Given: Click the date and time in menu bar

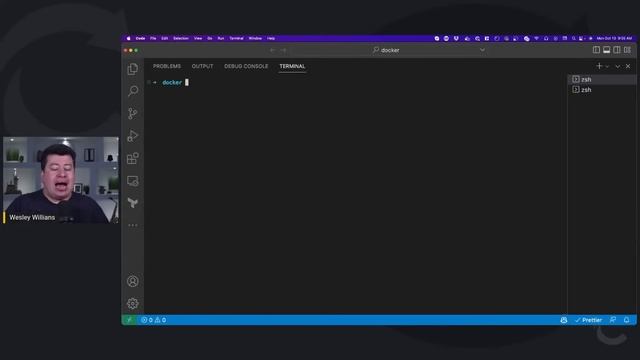Looking at the screenshot, I should point(614,38).
